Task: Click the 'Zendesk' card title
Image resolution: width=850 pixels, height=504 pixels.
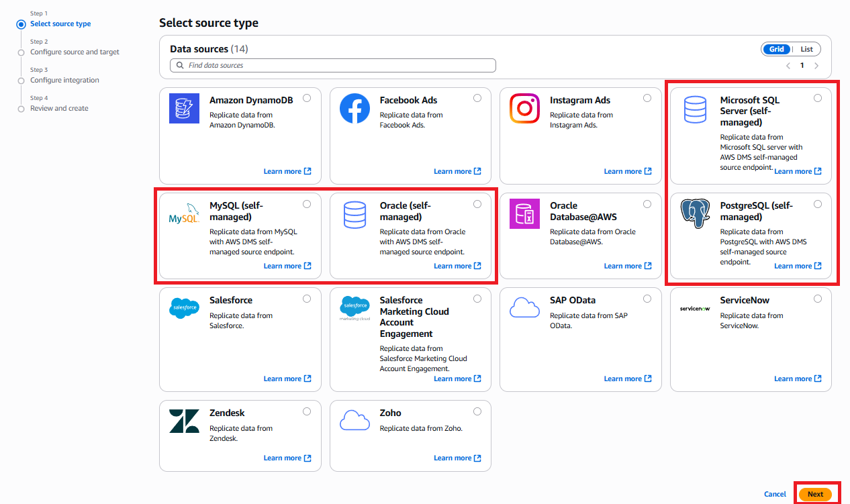Action: pos(228,413)
